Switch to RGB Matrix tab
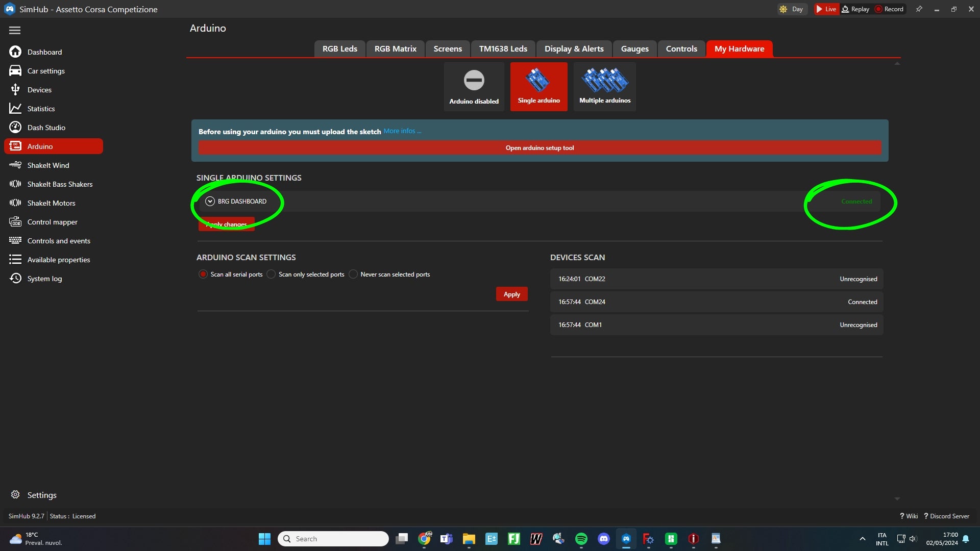 click(x=396, y=49)
